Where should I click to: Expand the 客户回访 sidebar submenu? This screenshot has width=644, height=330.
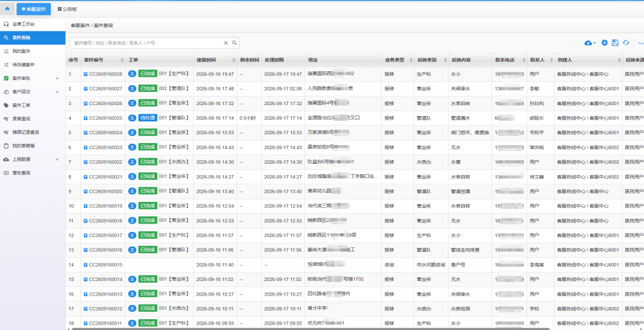tap(57, 92)
